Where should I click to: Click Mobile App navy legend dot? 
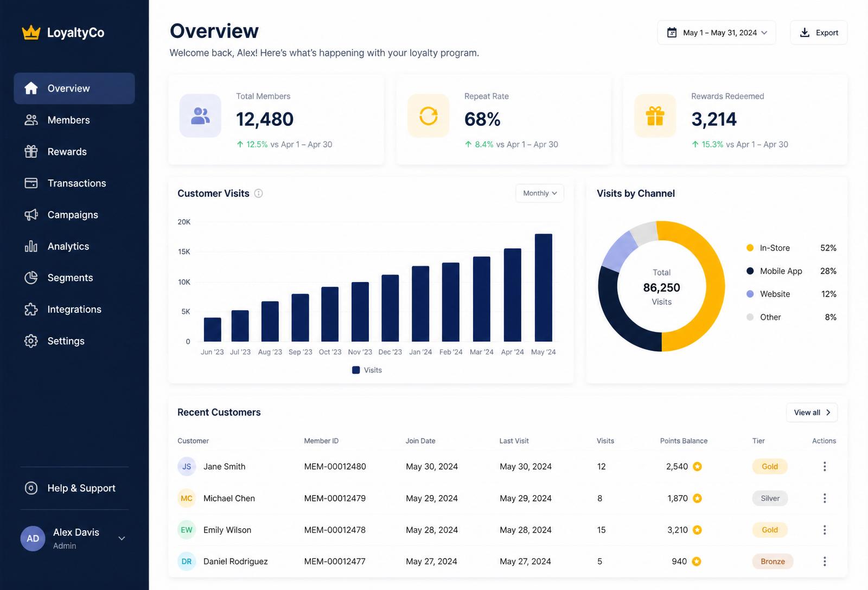point(750,271)
